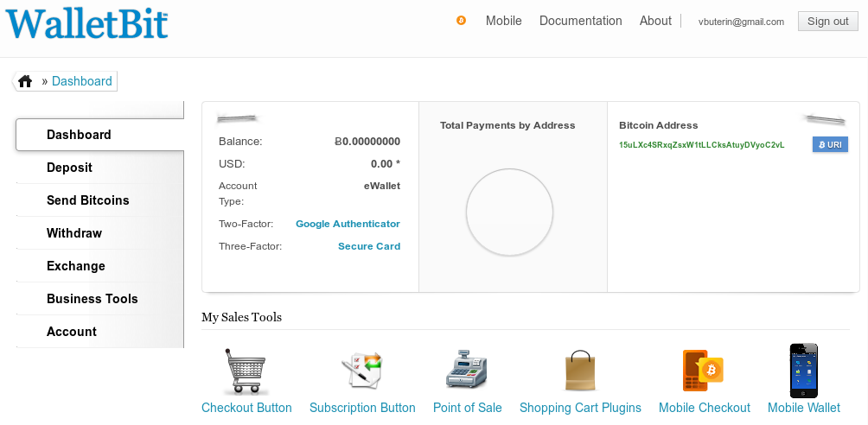The image size is (868, 425).
Task: Open the Checkout Button shopping cart icon
Action: tap(246, 371)
